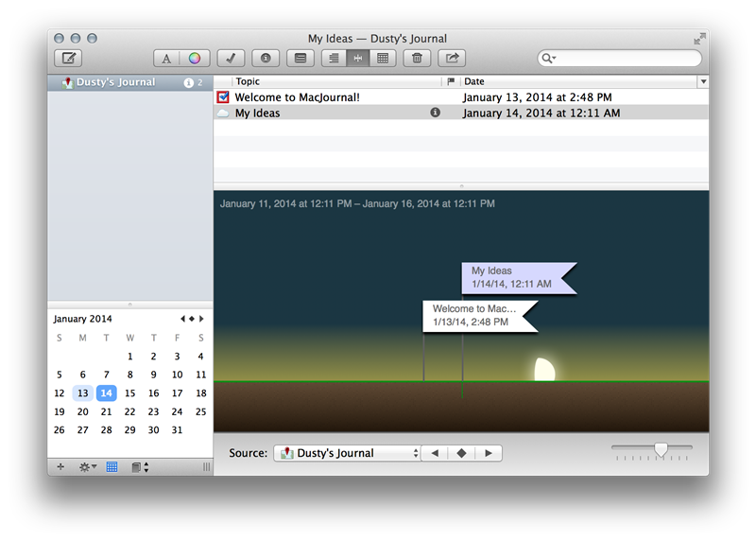Open the info inspector toolbar button
Image resolution: width=756 pixels, height=541 pixels.
pyautogui.click(x=266, y=59)
